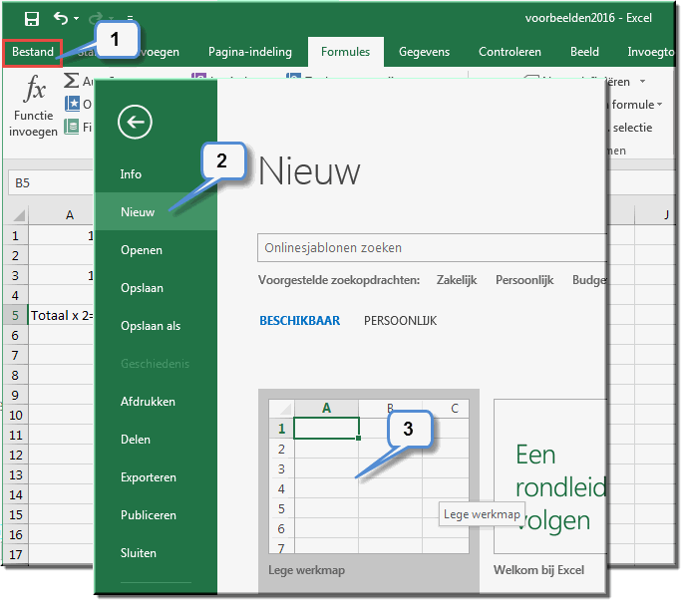This screenshot has width=684, height=616.
Task: Select row 1 header in worksheet
Action: pyautogui.click(x=16, y=236)
